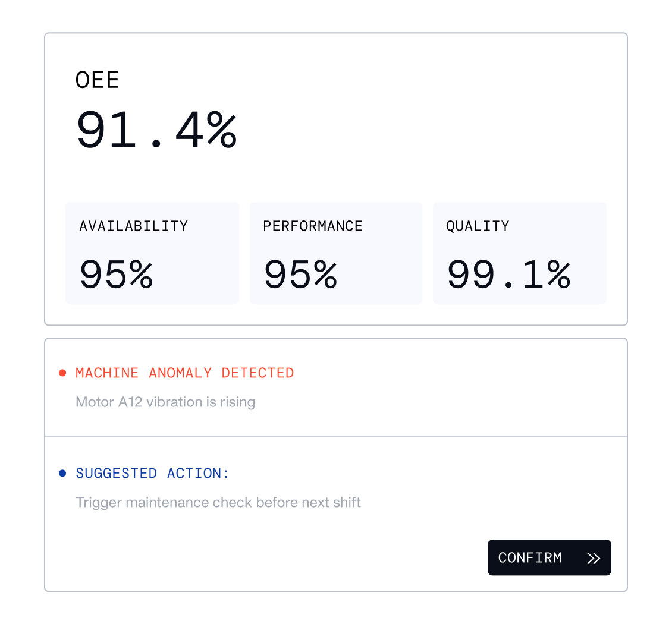Open the AVAILABILITY metric label

pyautogui.click(x=134, y=226)
